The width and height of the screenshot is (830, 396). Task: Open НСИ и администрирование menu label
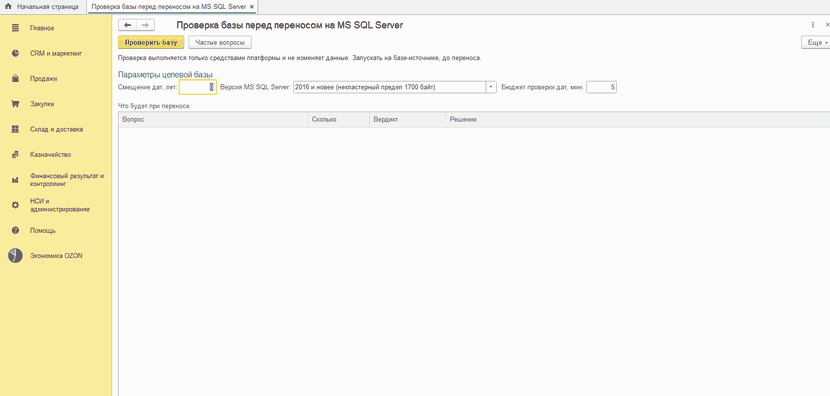[60, 205]
